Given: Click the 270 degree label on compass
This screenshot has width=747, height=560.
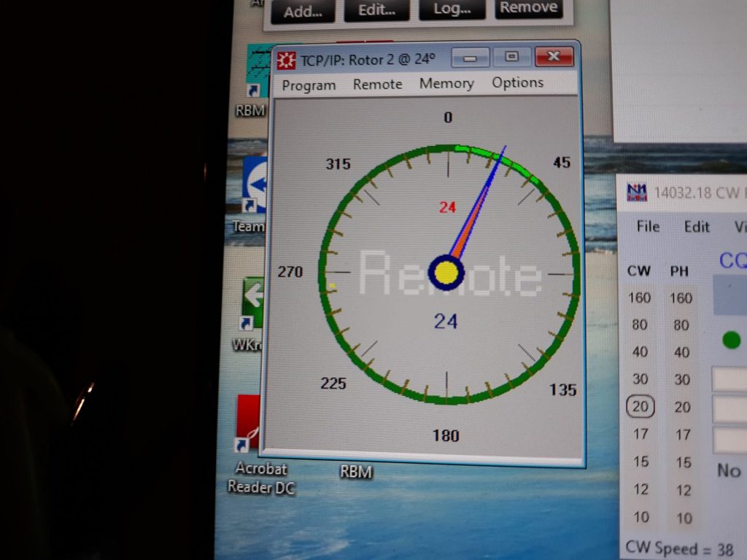Looking at the screenshot, I should pos(290,272).
